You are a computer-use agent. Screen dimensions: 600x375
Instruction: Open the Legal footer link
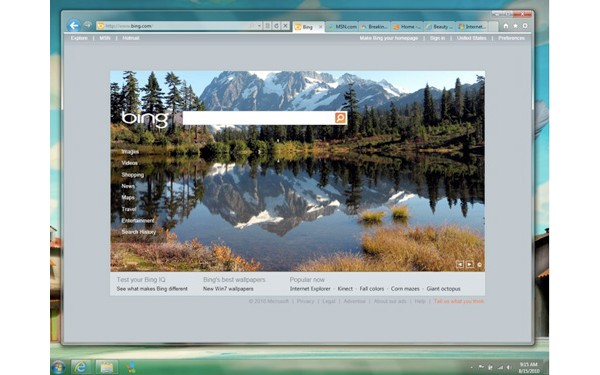tap(329, 302)
